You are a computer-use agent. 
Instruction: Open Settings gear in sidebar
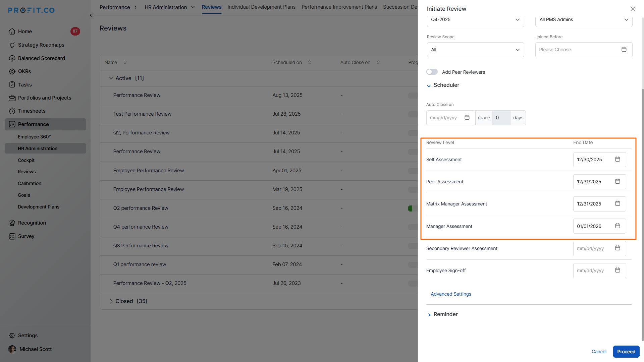[x=12, y=336]
